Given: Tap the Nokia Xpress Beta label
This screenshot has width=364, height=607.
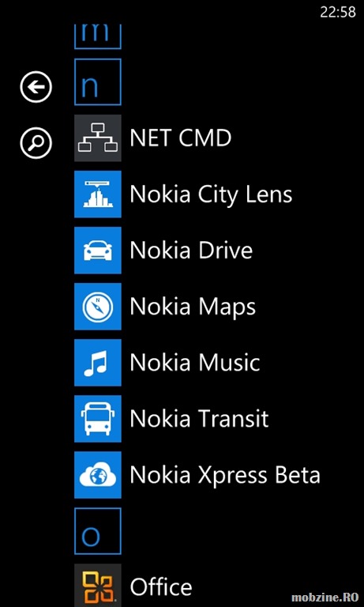Looking at the screenshot, I should [x=225, y=476].
